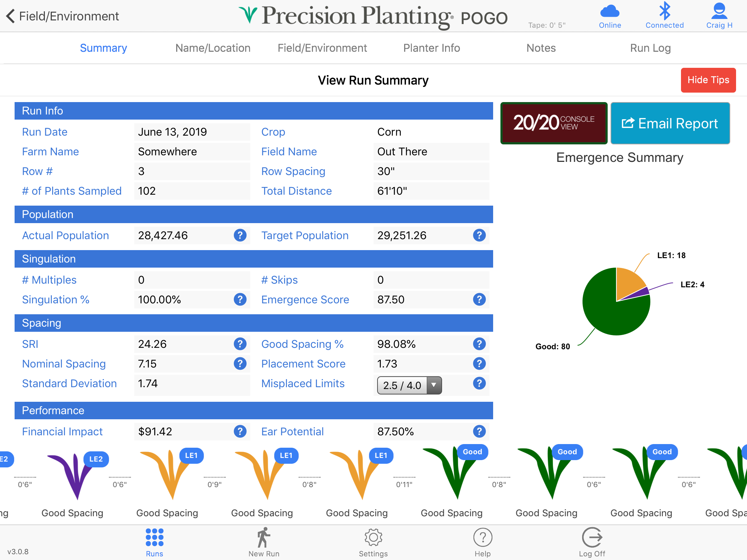
Task: Go back to Field/Environment
Action: 62,16
